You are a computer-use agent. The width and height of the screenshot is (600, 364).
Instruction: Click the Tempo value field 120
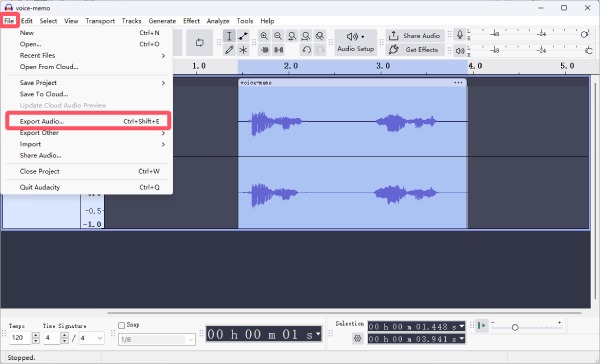click(x=20, y=338)
